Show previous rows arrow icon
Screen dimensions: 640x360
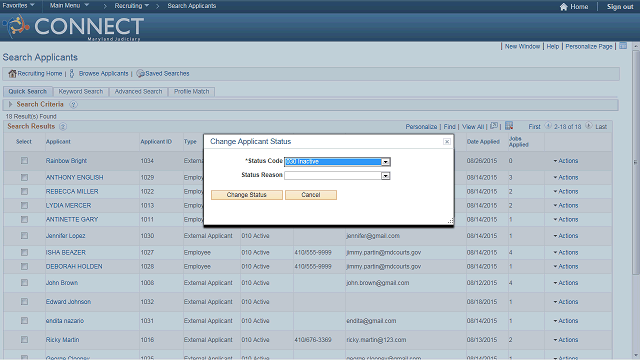(x=548, y=126)
